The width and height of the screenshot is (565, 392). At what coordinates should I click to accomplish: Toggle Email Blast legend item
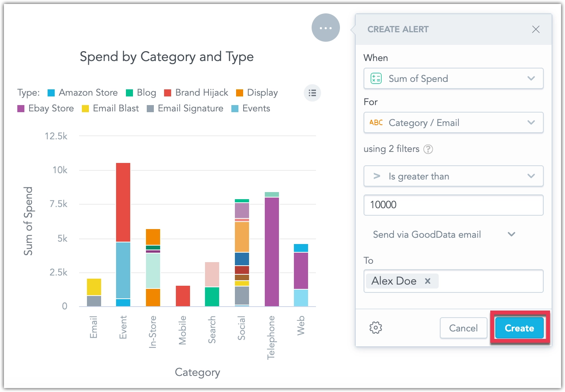(x=110, y=108)
